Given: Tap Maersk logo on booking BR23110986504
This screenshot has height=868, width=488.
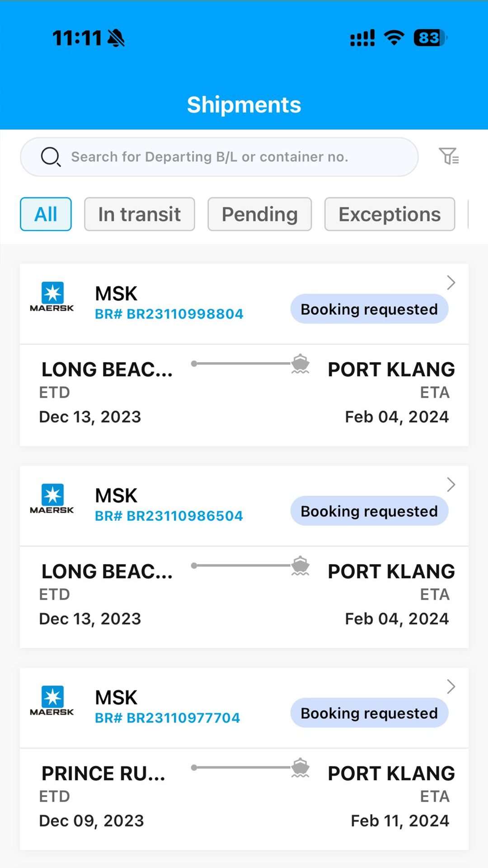Looking at the screenshot, I should pos(52,499).
